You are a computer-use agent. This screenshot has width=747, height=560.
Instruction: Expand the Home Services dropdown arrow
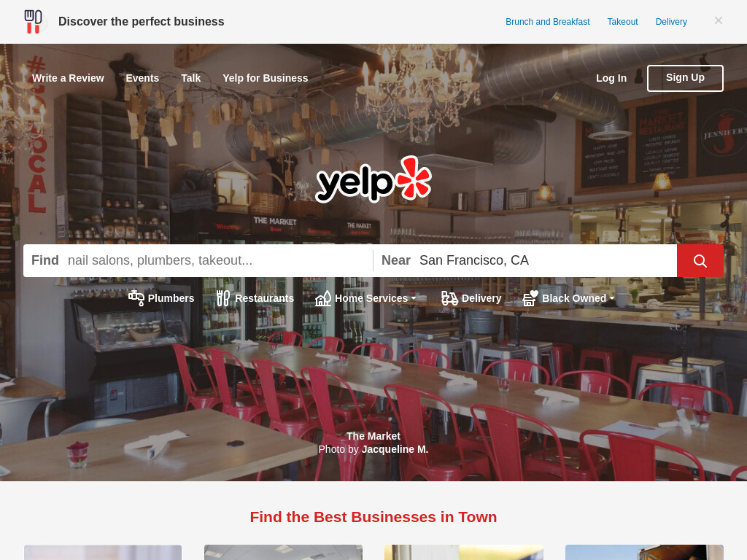pyautogui.click(x=414, y=298)
